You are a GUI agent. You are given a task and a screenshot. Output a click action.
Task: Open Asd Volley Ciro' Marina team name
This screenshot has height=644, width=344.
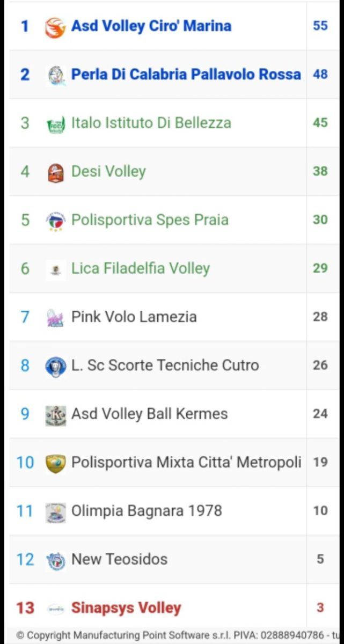tap(151, 26)
